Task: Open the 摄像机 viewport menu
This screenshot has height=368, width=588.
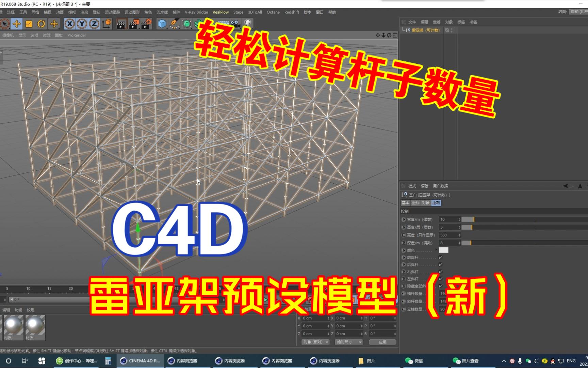Action: (x=8, y=35)
